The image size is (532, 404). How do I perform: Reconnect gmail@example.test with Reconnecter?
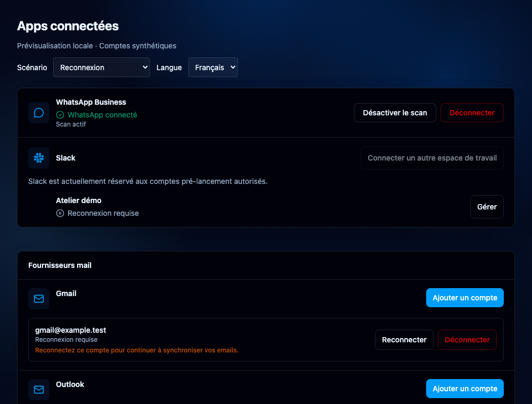coord(404,340)
